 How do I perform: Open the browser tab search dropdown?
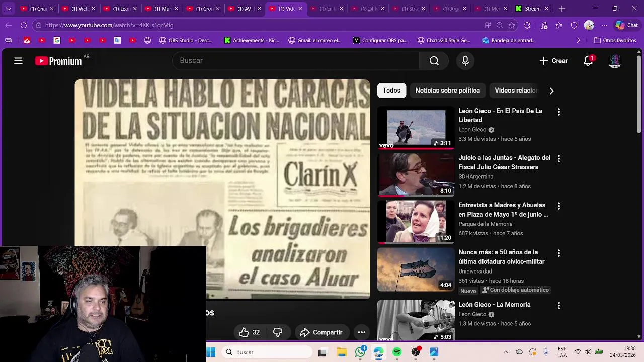(8, 9)
